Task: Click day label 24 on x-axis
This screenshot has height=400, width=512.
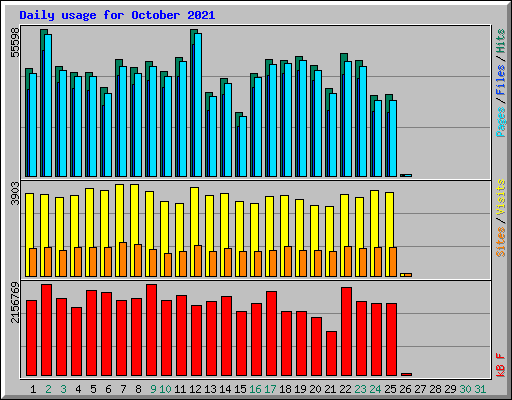Action: pos(375,389)
